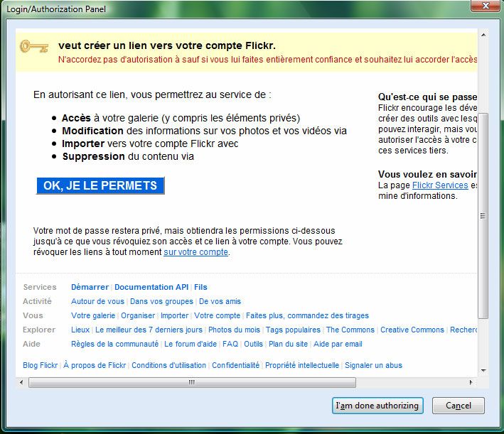Click 'Importer vers votre compte Flickr avec' bullet
This screenshot has width=504, height=434.
point(150,143)
